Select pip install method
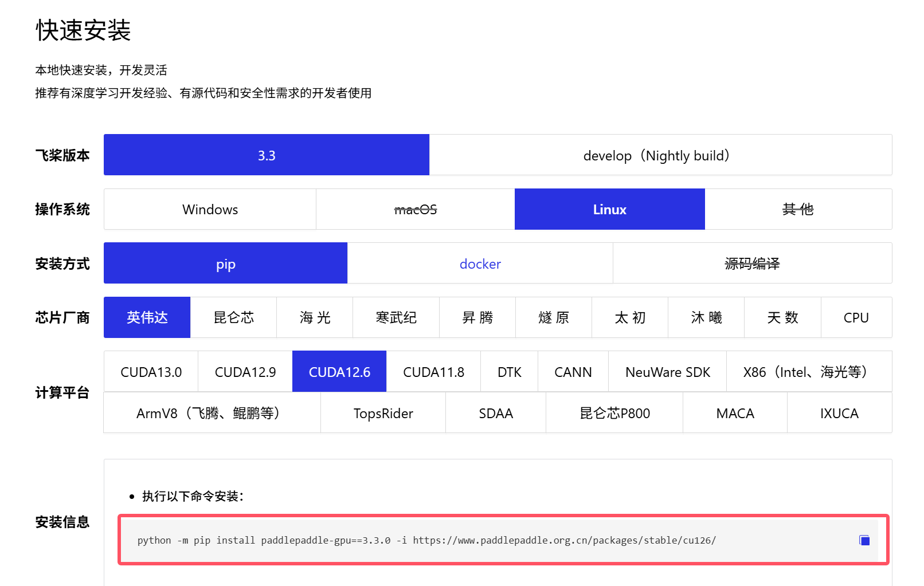This screenshot has width=924, height=586. [225, 263]
